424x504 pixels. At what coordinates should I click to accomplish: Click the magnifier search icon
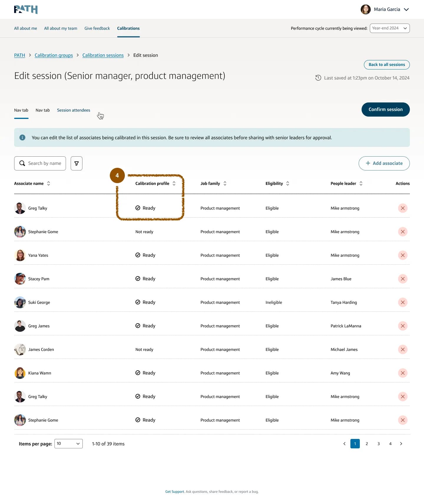click(22, 163)
